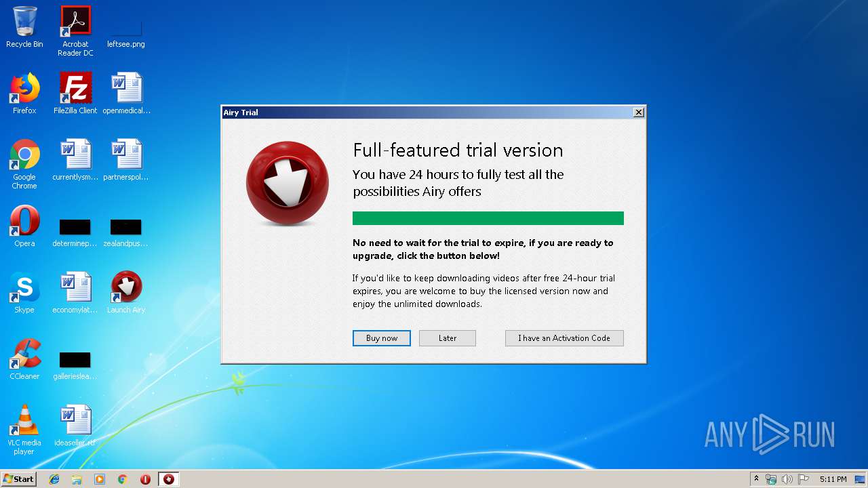
Task: Click the Buy now button
Action: coord(381,338)
